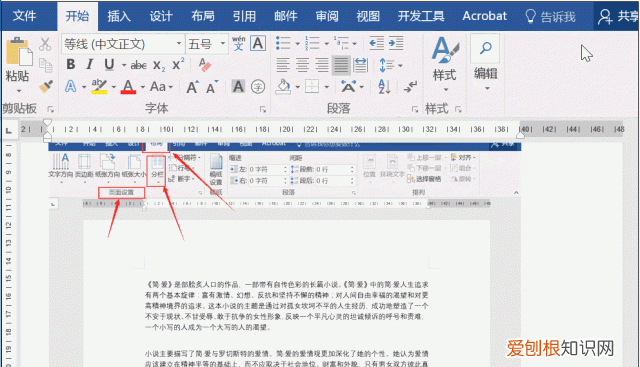640x367 pixels.
Task: Open the Acrobat tab
Action: point(484,16)
